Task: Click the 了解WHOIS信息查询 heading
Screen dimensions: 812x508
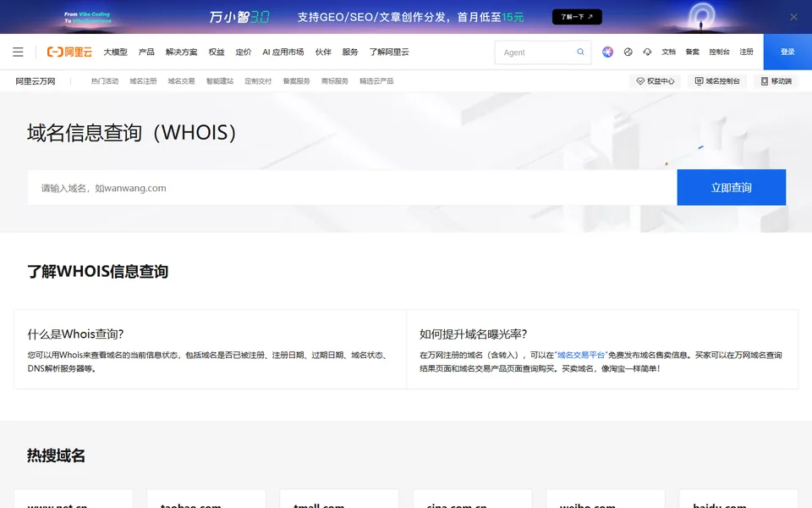Action: point(98,271)
